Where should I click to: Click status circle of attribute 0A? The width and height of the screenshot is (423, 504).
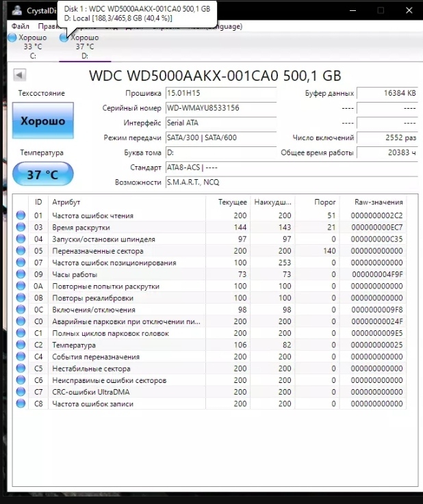coord(21,286)
